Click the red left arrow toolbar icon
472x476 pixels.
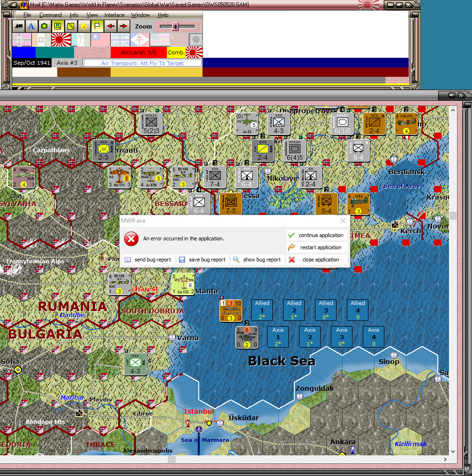110,26
